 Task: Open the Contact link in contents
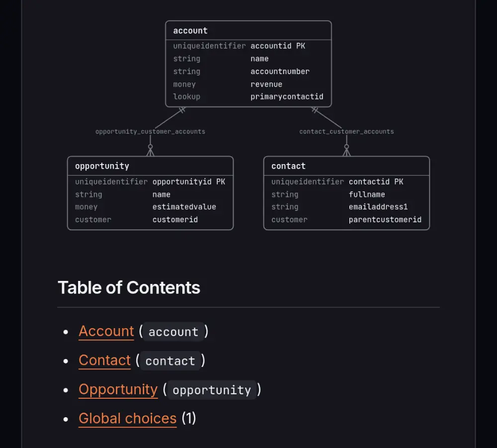[104, 360]
